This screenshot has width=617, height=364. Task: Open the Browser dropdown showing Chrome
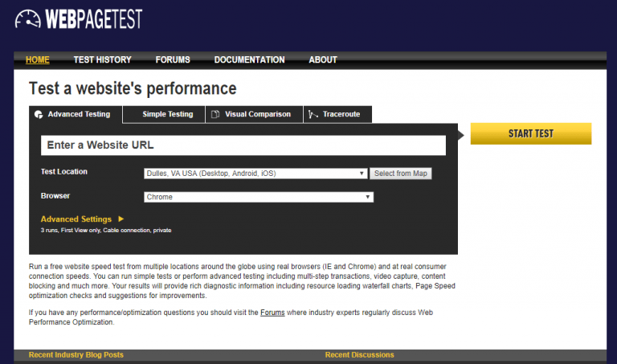tap(259, 197)
